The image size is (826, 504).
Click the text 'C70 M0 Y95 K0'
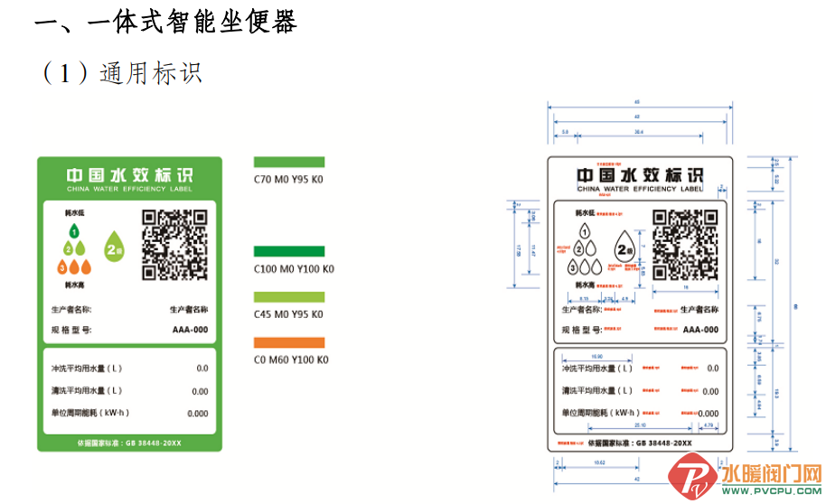pos(288,180)
